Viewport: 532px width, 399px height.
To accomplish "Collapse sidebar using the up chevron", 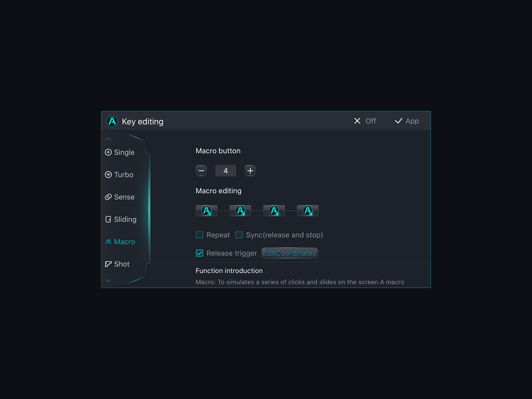I will click(108, 139).
